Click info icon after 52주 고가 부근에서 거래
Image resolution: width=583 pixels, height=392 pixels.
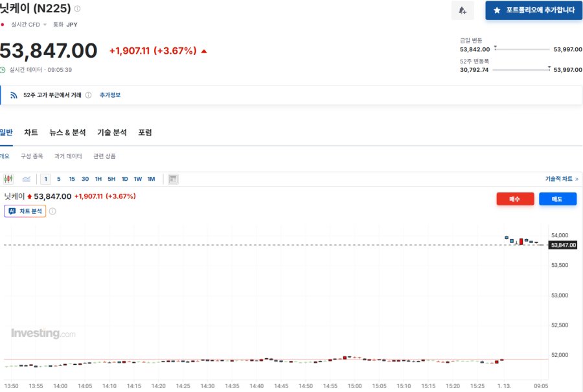tap(88, 95)
